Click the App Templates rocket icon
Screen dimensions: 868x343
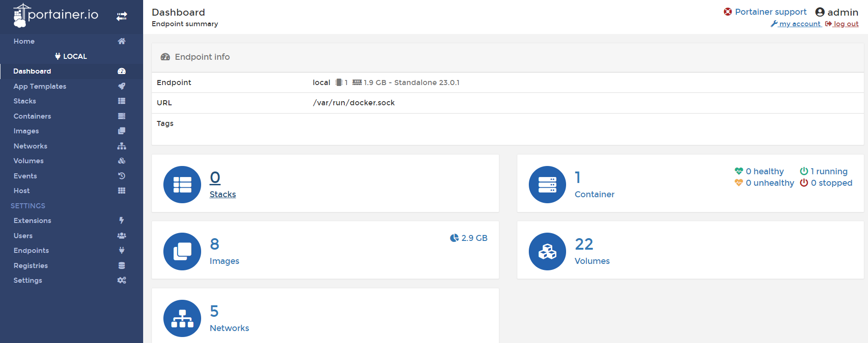[122, 86]
